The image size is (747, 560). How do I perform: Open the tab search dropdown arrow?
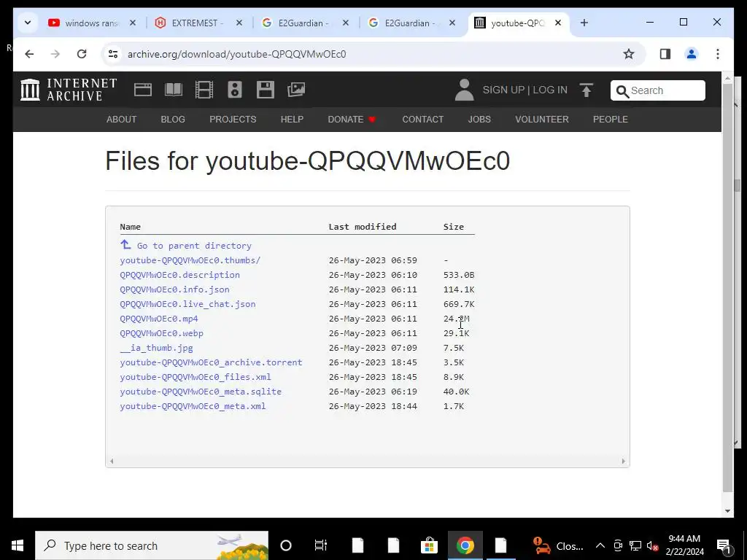pyautogui.click(x=28, y=23)
